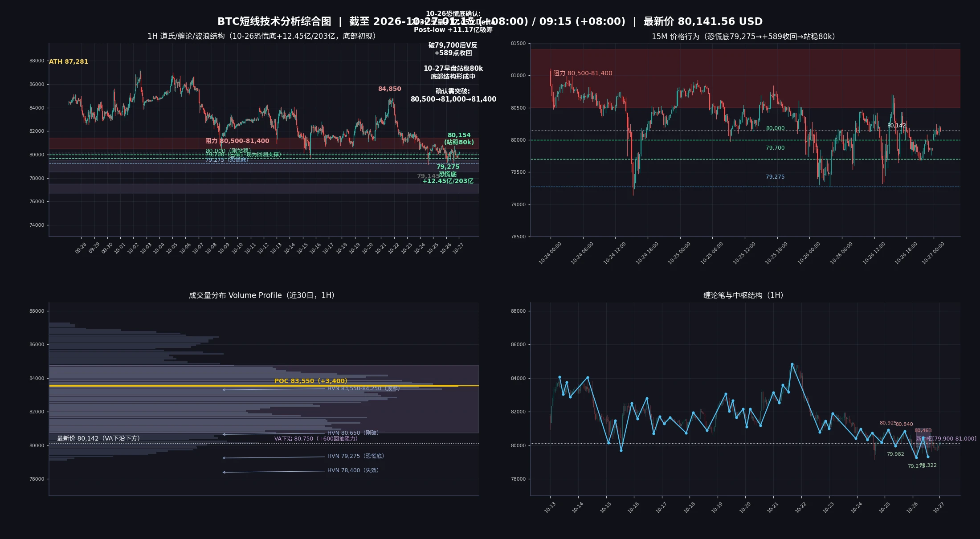Image resolution: width=980 pixels, height=539 pixels.
Task: Click 'HVN 83,550-84,250 (顶部)' in the Volume Profile
Action: pos(363,388)
